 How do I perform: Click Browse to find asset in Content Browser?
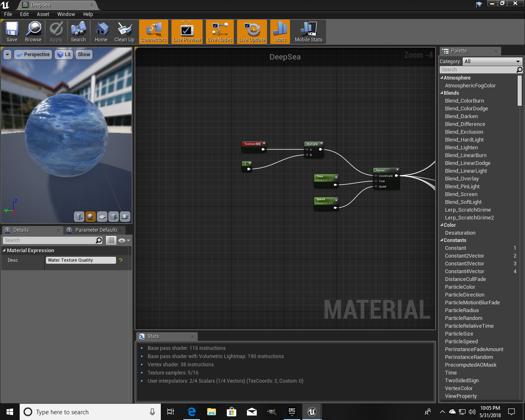[33, 32]
